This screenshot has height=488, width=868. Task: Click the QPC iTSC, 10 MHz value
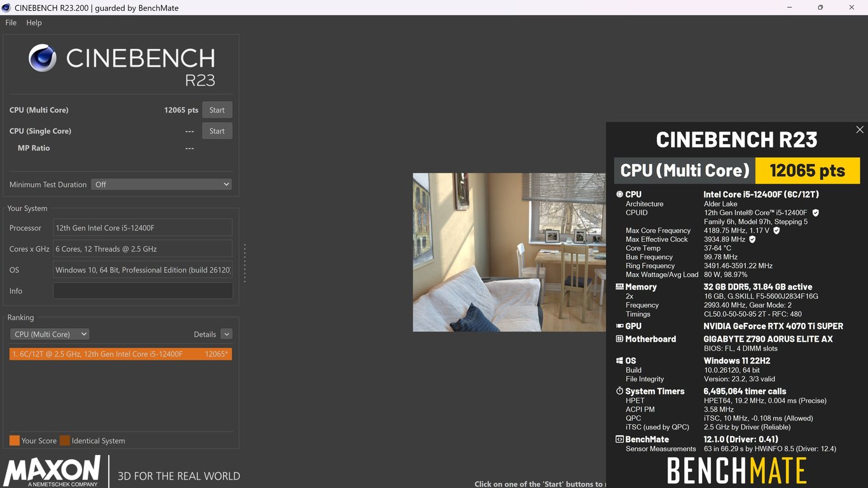tap(758, 418)
